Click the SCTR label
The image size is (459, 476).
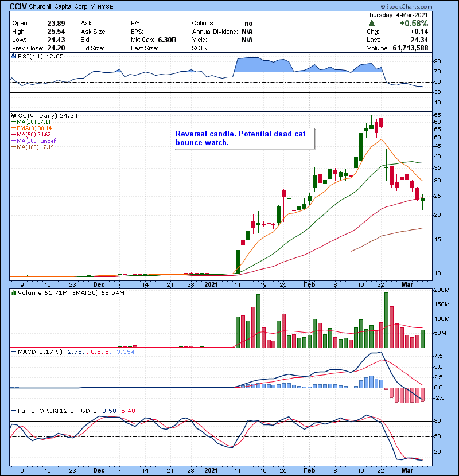click(x=200, y=48)
